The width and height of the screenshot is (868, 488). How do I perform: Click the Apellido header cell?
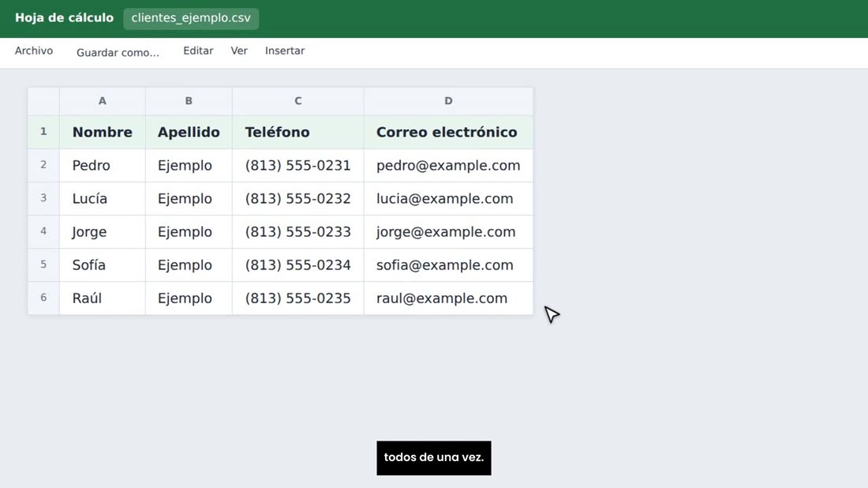[x=189, y=132]
